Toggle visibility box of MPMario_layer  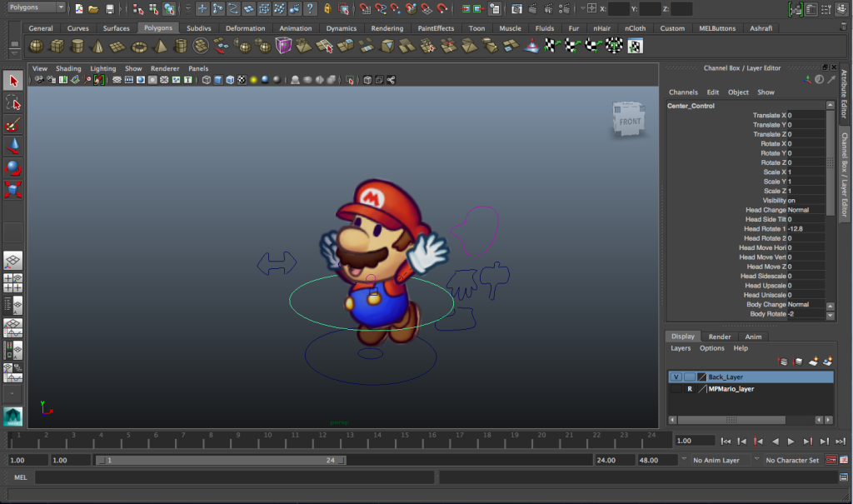676,389
